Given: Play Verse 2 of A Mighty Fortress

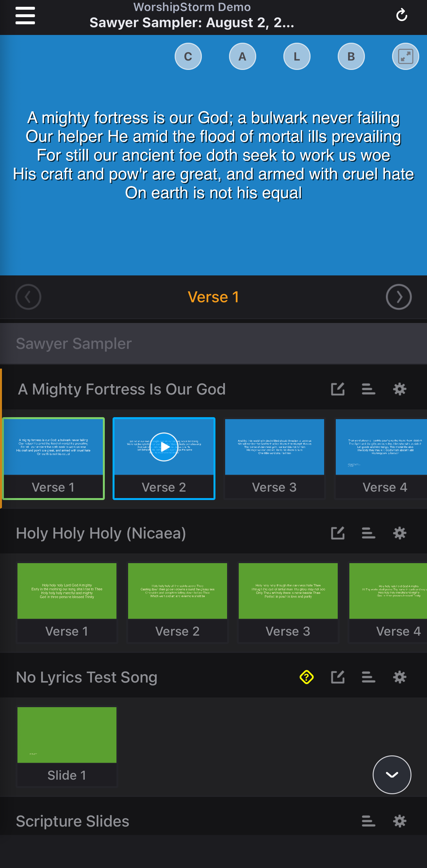Looking at the screenshot, I should pos(164,447).
